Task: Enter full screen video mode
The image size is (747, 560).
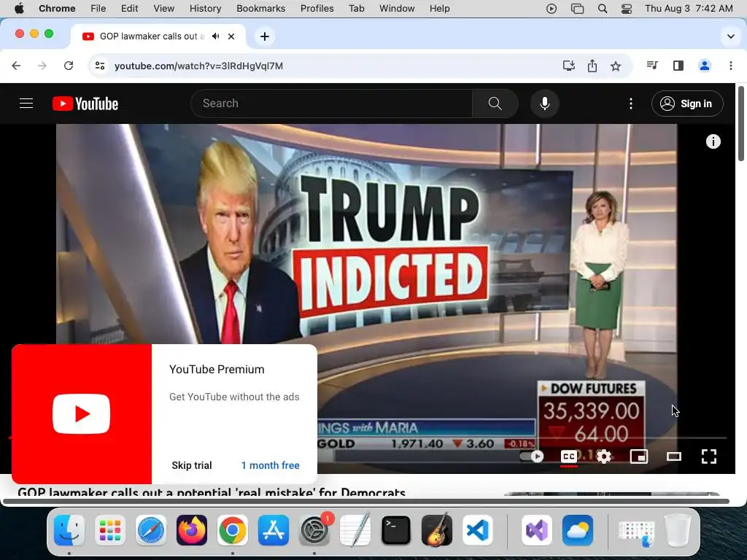Action: point(709,456)
